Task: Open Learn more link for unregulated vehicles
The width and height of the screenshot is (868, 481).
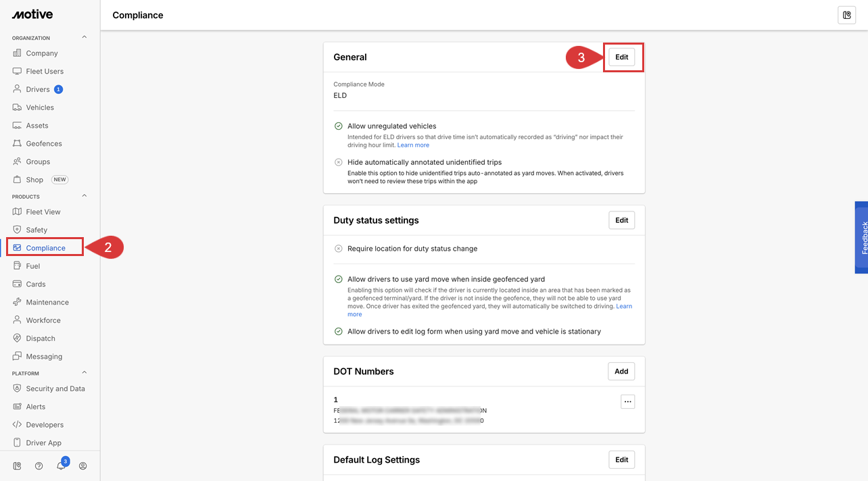Action: coord(413,145)
